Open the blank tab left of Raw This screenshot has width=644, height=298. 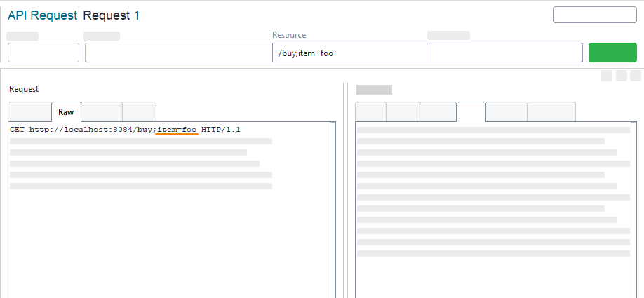click(x=29, y=112)
